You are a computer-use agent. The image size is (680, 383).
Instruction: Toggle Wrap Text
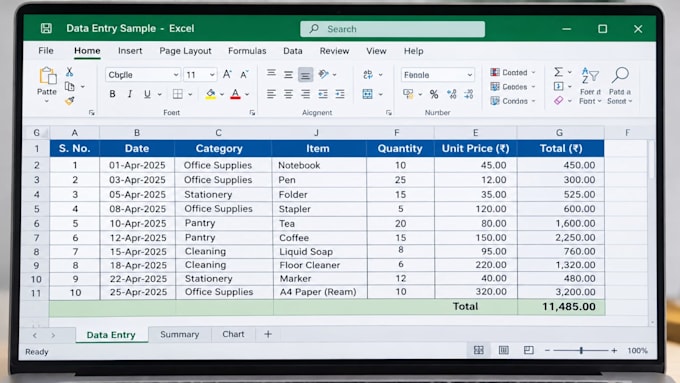[x=368, y=74]
